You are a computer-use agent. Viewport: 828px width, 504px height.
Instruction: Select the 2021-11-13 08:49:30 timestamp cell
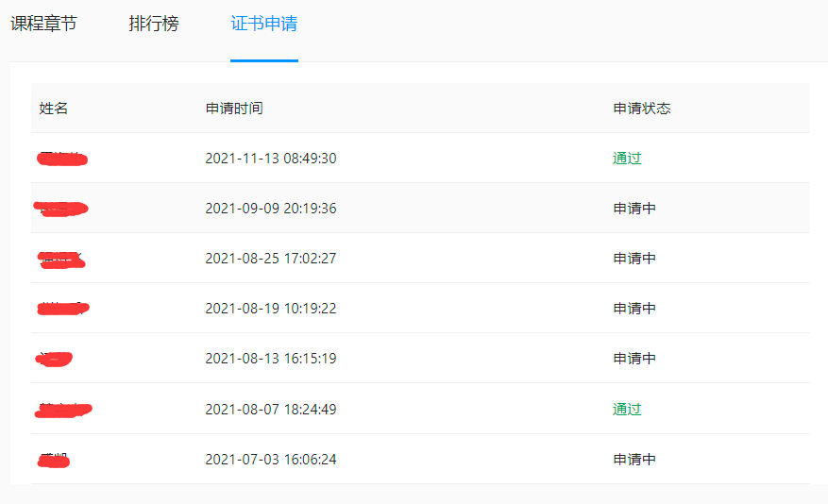pyautogui.click(x=271, y=159)
